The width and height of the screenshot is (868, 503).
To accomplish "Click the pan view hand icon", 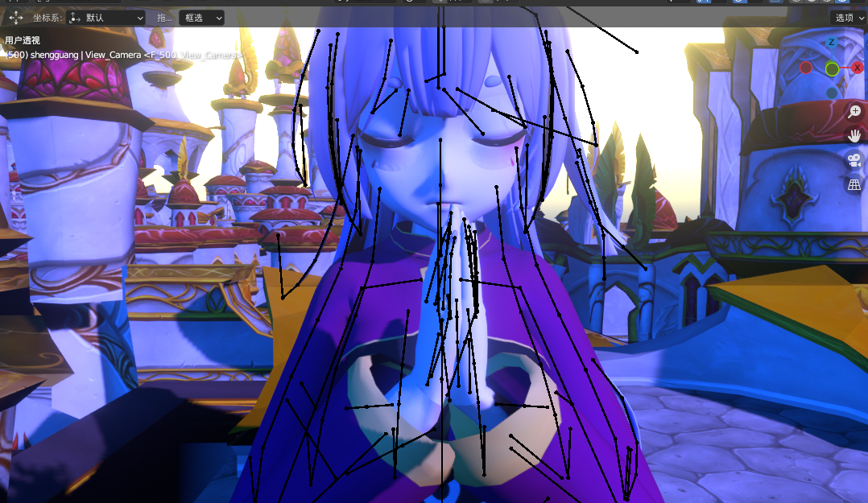I will pyautogui.click(x=854, y=135).
